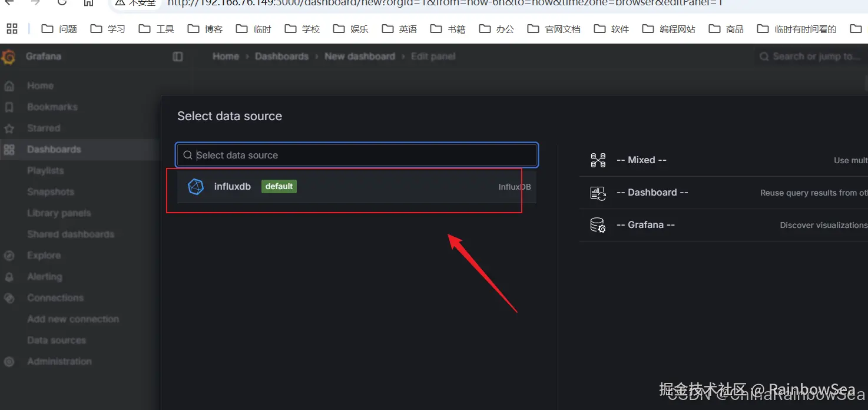The width and height of the screenshot is (868, 410).
Task: Click the Dashboards grid icon
Action: click(9, 150)
